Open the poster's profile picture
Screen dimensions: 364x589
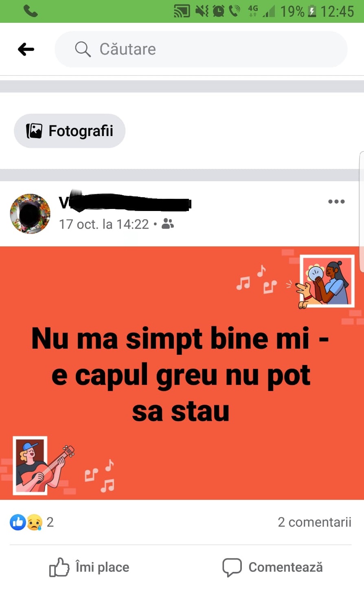click(30, 213)
